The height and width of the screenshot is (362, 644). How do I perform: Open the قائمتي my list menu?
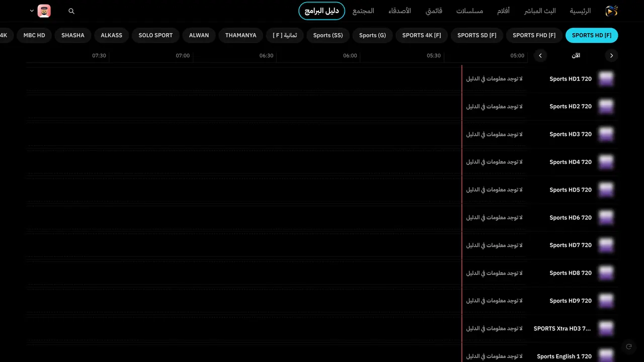[434, 11]
